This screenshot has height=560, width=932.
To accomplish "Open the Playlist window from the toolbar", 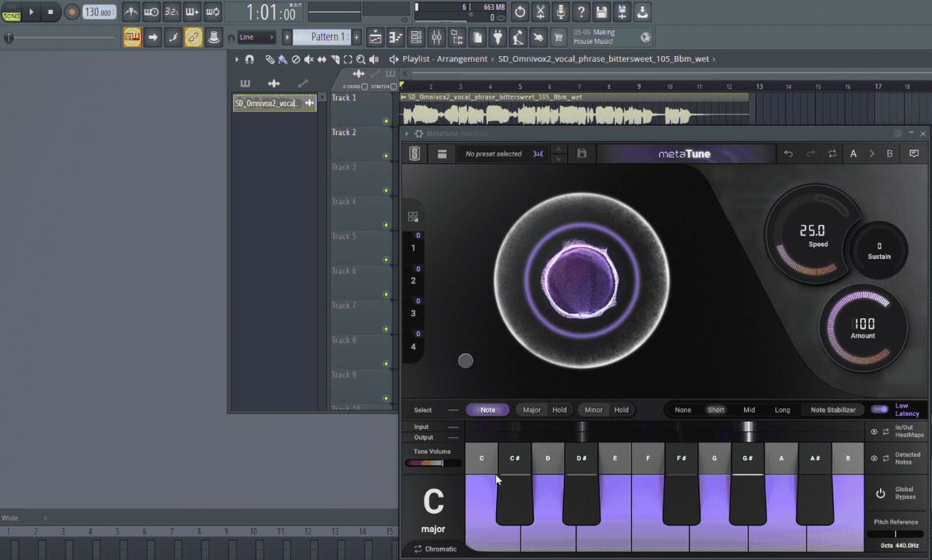I will tap(375, 37).
